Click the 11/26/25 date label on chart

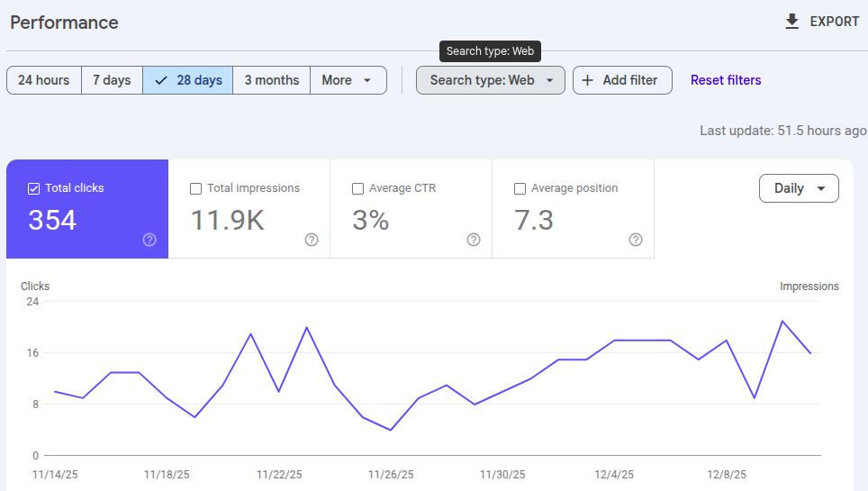[391, 475]
